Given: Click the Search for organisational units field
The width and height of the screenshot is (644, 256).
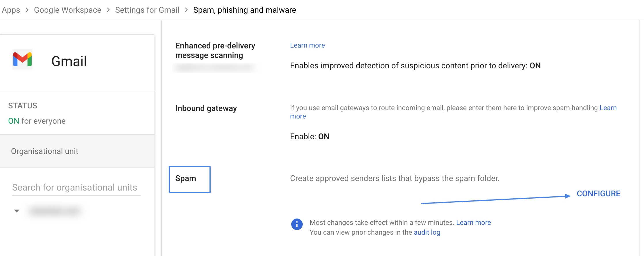Looking at the screenshot, I should click(x=75, y=187).
